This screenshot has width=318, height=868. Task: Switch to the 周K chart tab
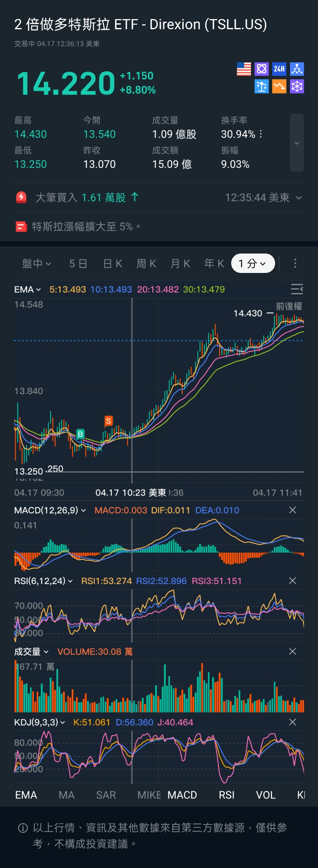pos(146,264)
